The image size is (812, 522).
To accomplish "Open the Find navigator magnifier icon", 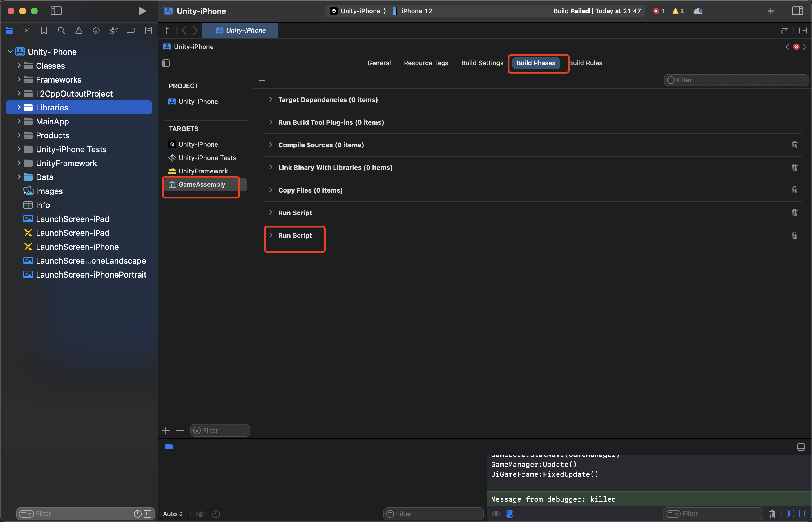I will tap(61, 30).
